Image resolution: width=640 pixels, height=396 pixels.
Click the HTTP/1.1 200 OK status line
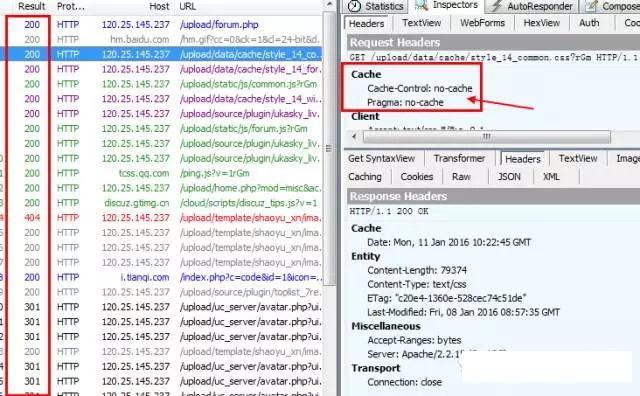[x=389, y=211]
